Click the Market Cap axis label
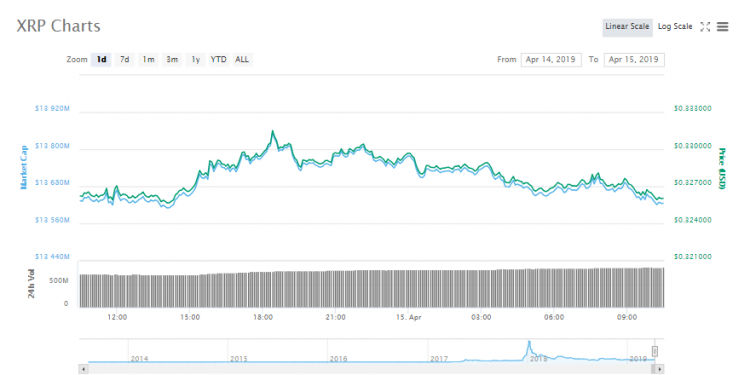Screen dimensions: 750x375 coord(23,167)
